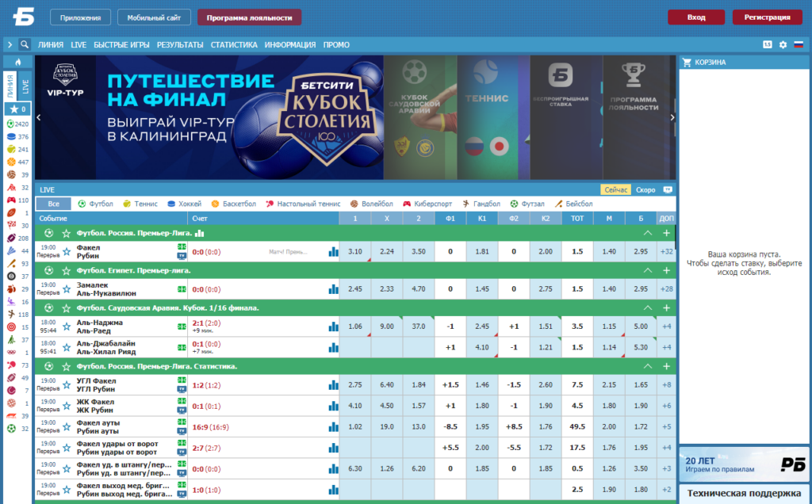Switch to Сейчас live filter

[615, 190]
